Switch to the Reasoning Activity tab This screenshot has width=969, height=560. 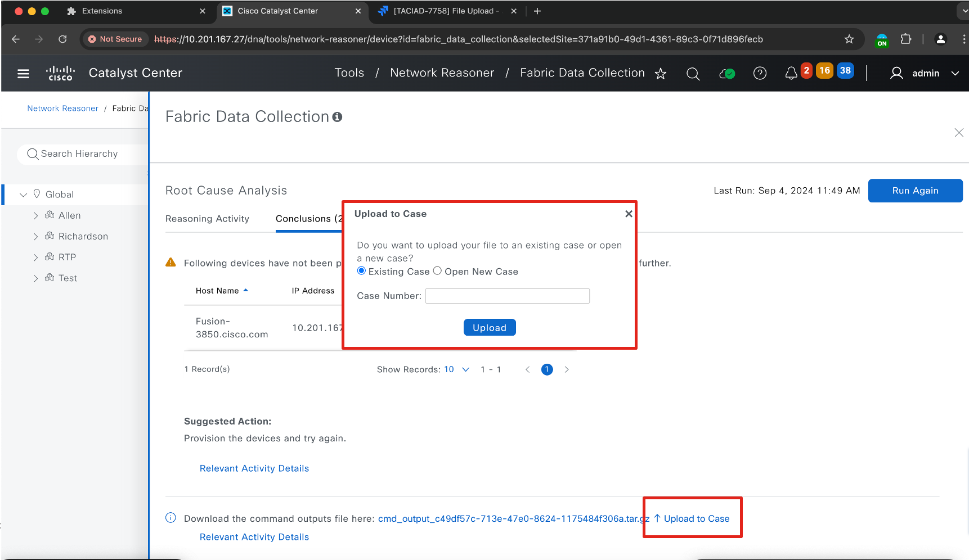click(x=207, y=219)
